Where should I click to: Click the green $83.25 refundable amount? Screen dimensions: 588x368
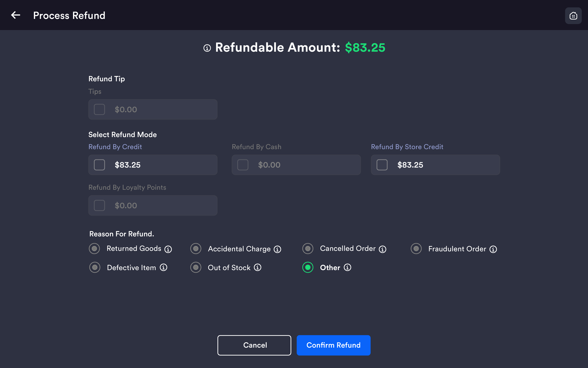[365, 47]
